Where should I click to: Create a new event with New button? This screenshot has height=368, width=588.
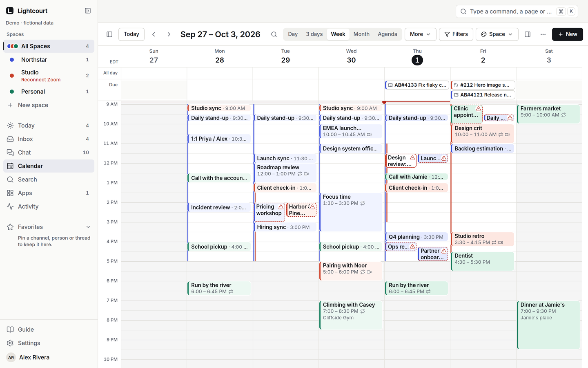click(568, 34)
